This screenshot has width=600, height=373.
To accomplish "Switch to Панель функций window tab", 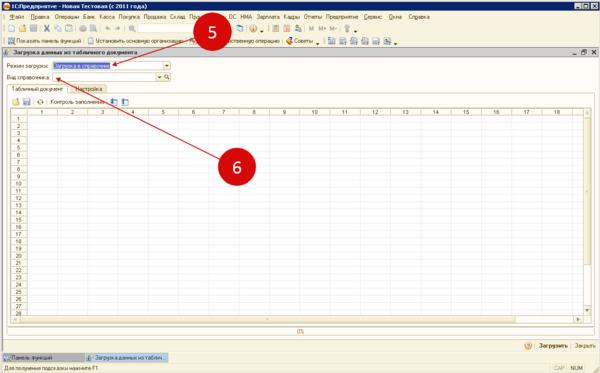I will (x=43, y=357).
